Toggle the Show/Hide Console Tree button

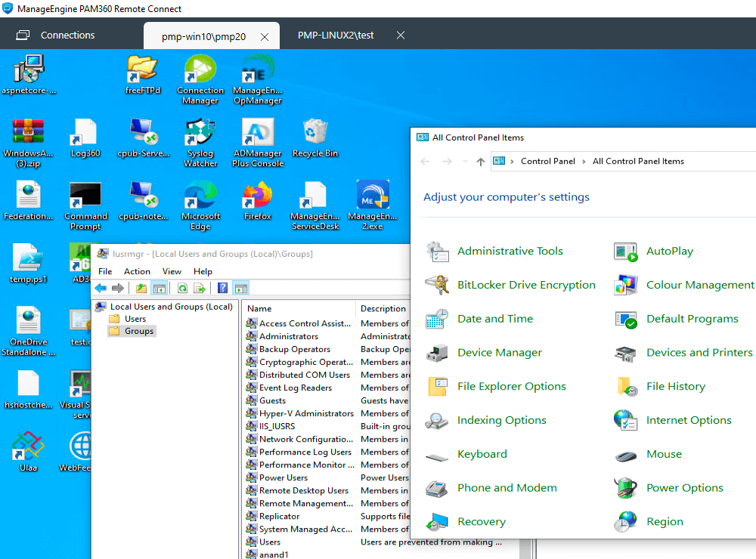(x=159, y=288)
